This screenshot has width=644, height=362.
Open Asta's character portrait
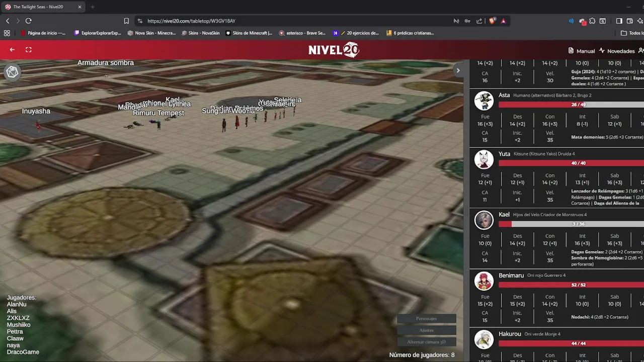click(x=484, y=101)
